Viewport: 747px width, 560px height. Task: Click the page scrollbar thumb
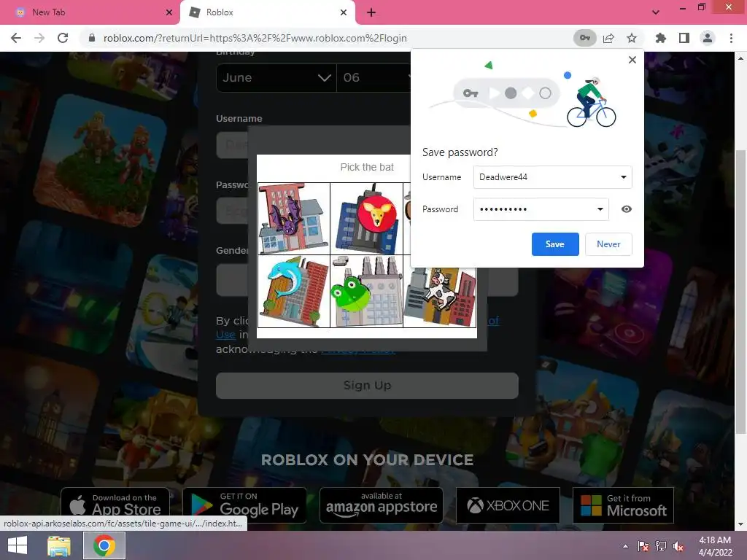[741, 292]
